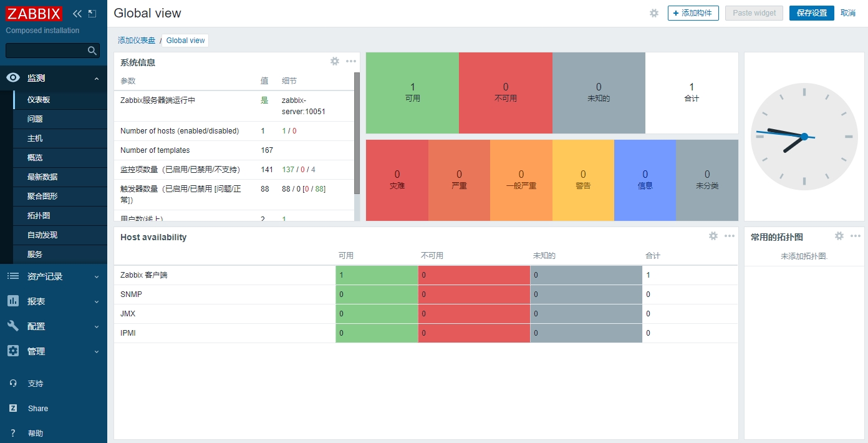Collapse sidebar with double-chevron icon
The width and height of the screenshot is (868, 443).
77,14
